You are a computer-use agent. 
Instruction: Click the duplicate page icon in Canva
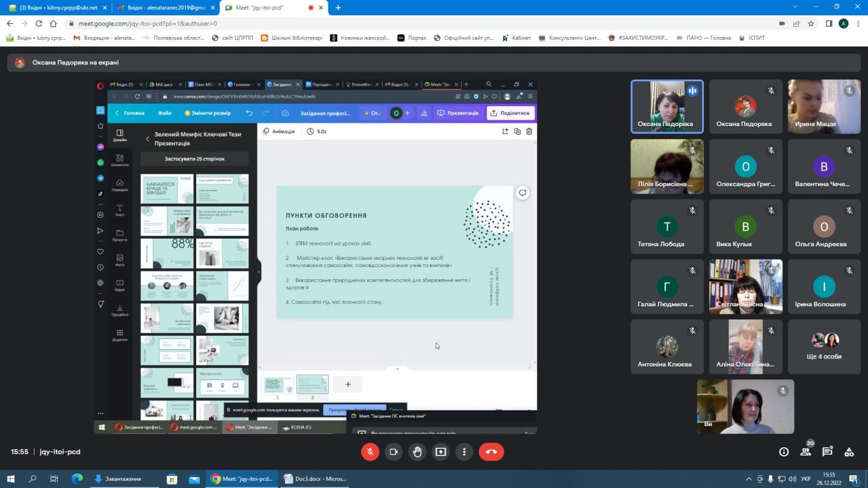[x=518, y=131]
